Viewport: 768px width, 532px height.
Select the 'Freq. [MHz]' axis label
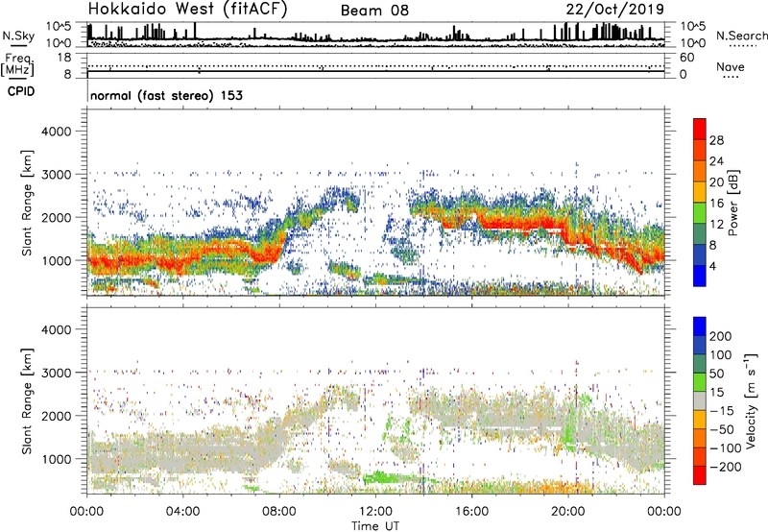tap(17, 64)
